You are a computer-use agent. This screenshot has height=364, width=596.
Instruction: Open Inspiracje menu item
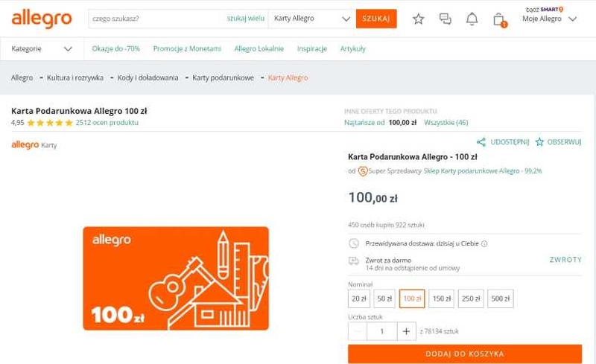click(311, 48)
